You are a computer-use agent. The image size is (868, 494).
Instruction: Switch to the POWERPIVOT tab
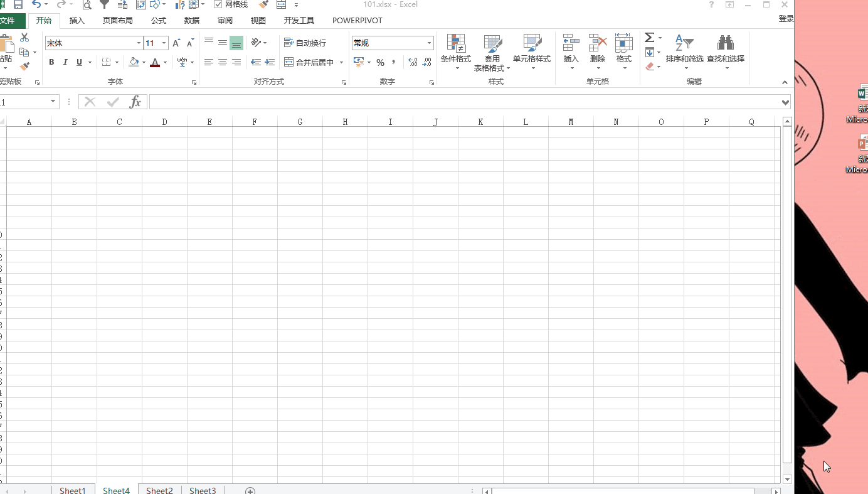(x=357, y=21)
